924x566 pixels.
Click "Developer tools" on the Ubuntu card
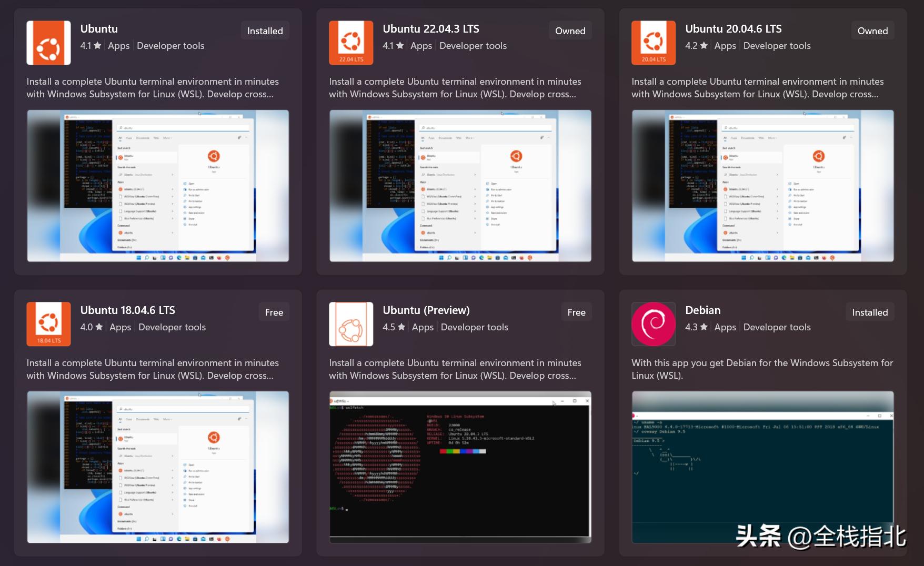(170, 46)
